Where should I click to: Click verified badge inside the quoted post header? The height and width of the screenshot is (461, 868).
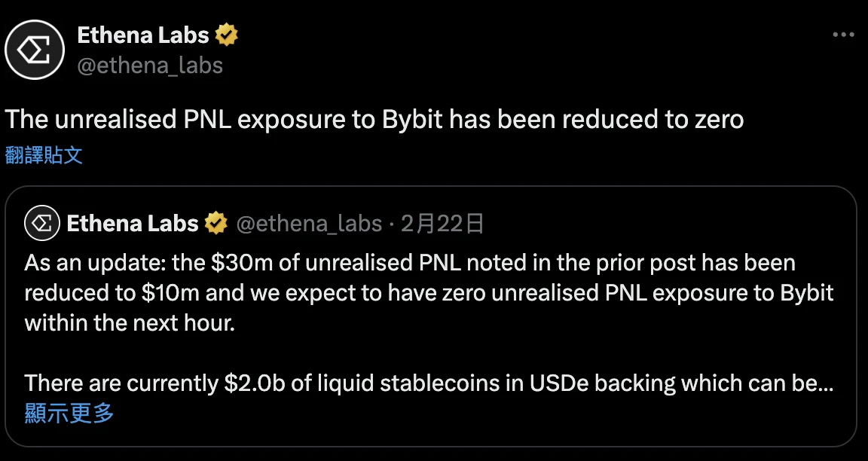pos(216,224)
